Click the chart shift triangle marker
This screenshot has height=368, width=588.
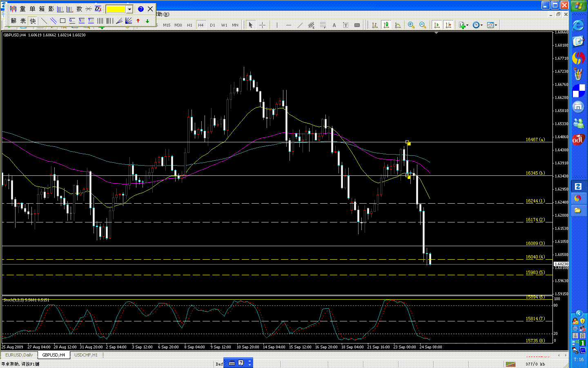point(437,33)
